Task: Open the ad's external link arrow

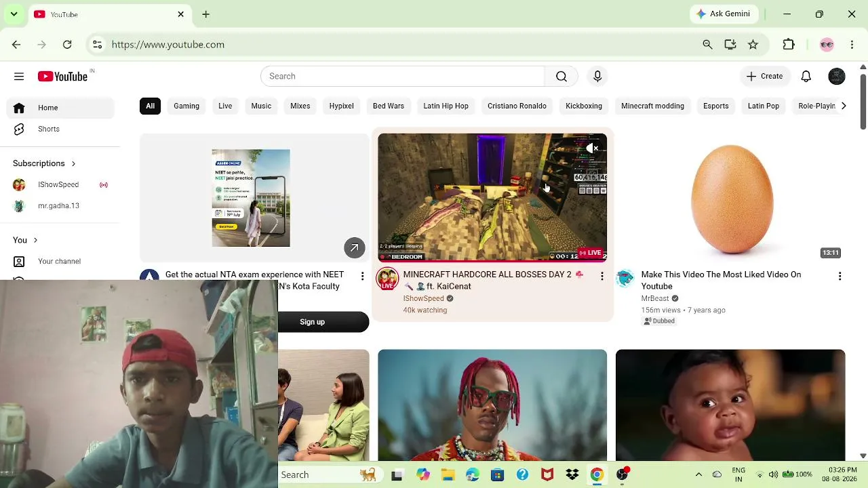Action: click(354, 248)
